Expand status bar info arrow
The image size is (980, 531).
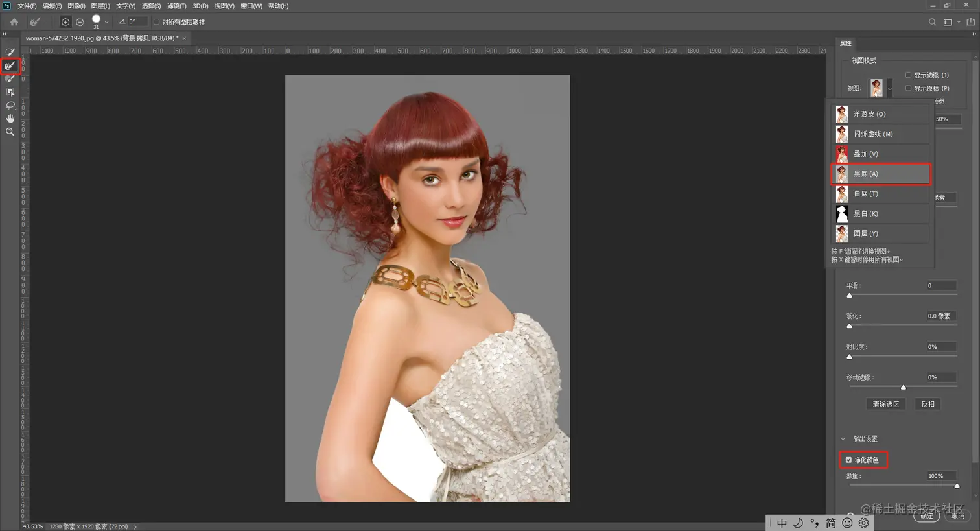[x=135, y=526]
